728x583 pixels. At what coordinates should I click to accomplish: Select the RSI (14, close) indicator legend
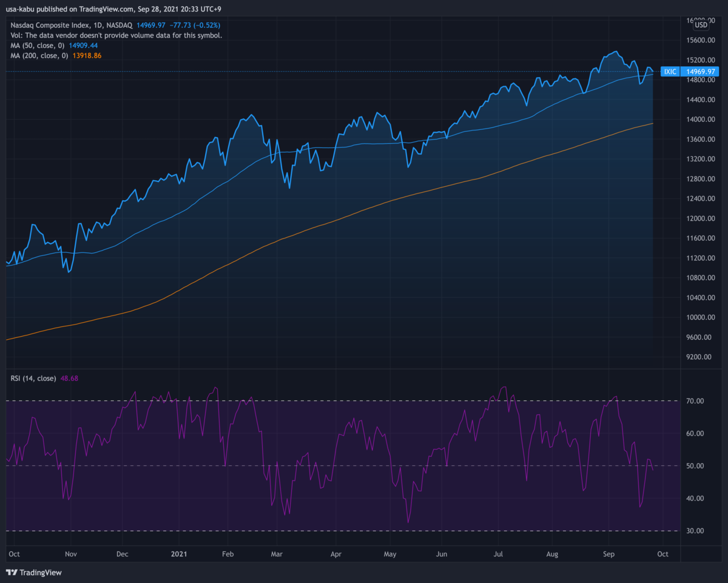33,378
